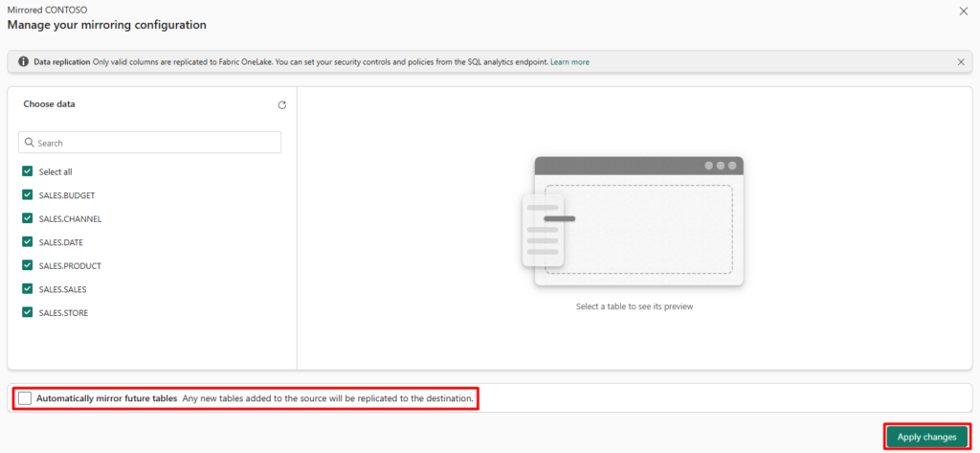Click the table preview placeholder illustration
The image size is (980, 453).
[633, 221]
